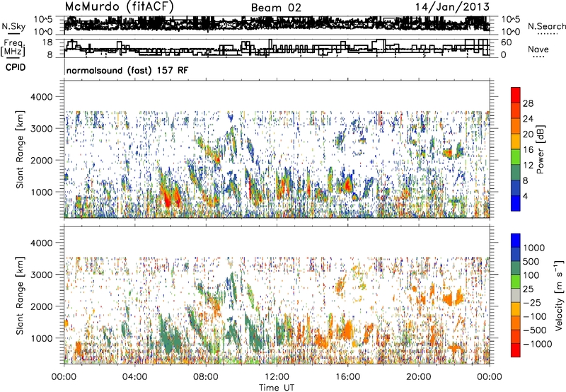
Task: Click the 'Time UT' axis label
Action: 277,388
